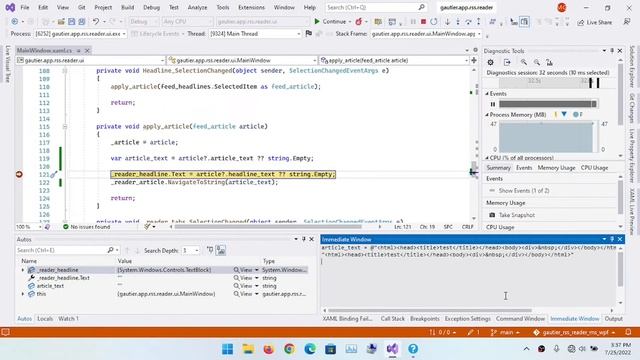Click the Undo icon in toolbar
This screenshot has height=360, width=640.
tap(96, 22)
